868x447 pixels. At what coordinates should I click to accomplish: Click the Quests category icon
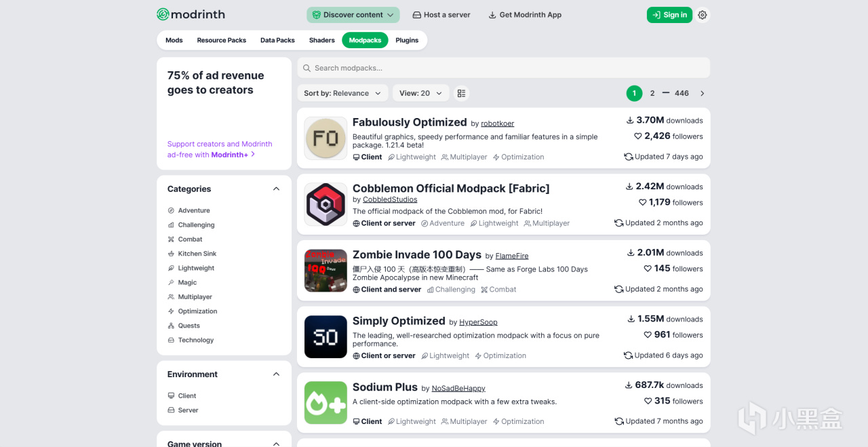tap(171, 326)
